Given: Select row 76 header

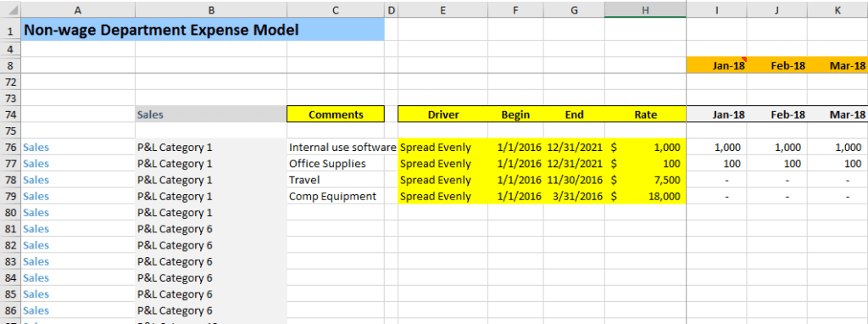Looking at the screenshot, I should (x=10, y=148).
